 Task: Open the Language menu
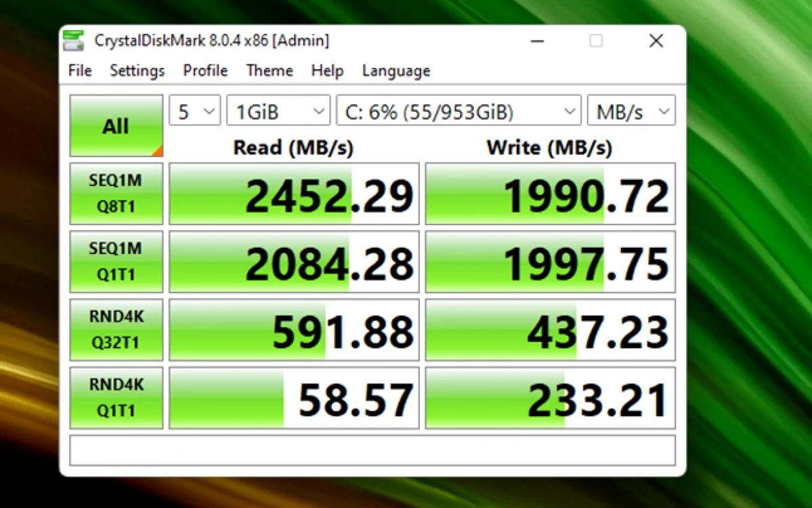pyautogui.click(x=396, y=70)
